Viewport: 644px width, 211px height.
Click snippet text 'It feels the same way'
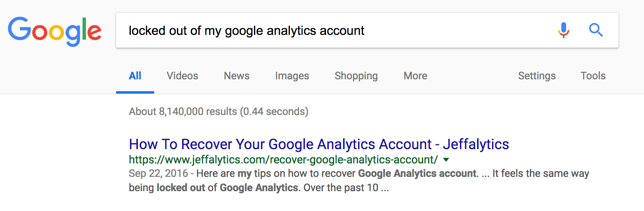pos(541,174)
